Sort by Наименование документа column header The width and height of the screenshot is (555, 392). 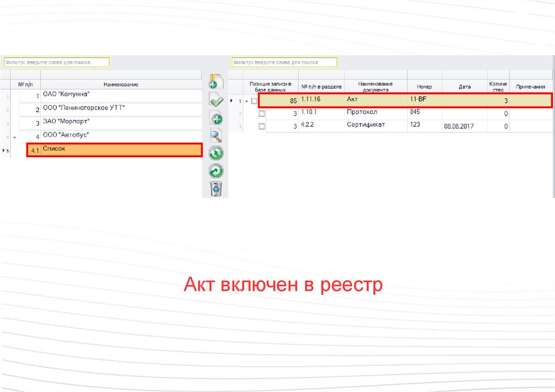(376, 87)
